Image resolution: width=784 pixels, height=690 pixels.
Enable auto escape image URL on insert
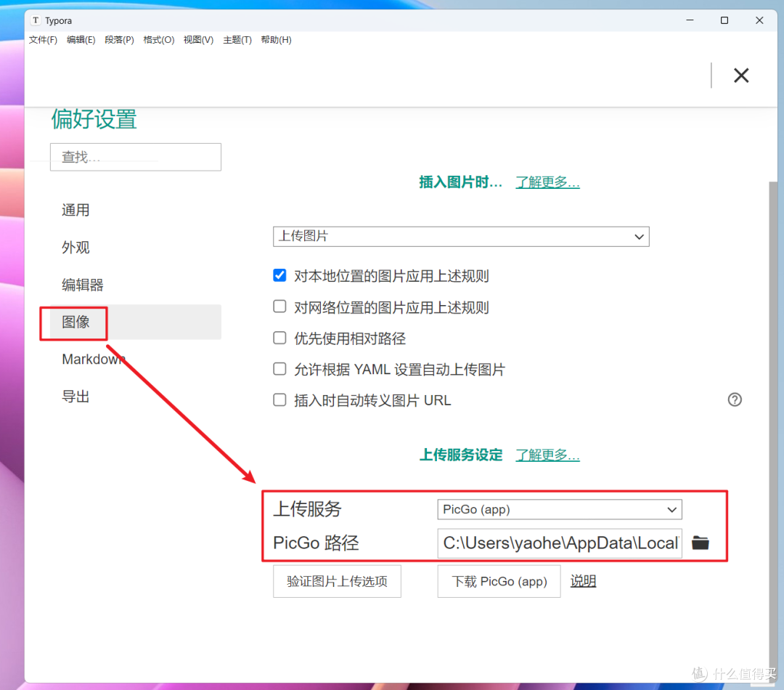279,399
